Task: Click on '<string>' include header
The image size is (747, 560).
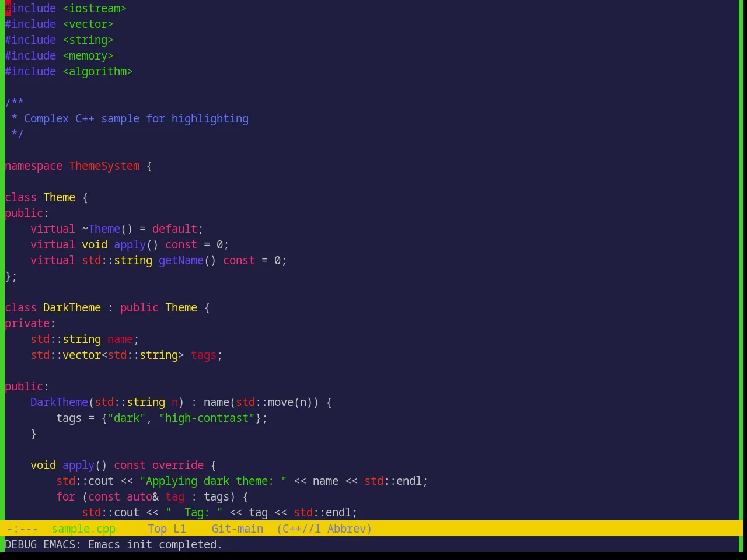Action: tap(88, 40)
